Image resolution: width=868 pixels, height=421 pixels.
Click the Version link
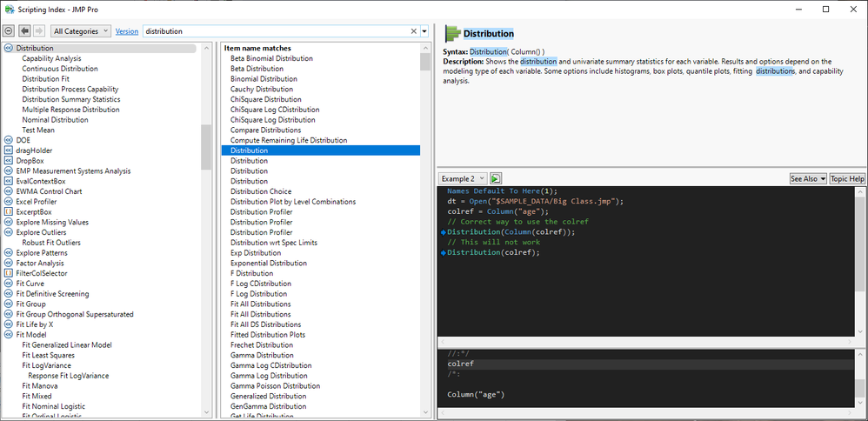click(x=127, y=31)
